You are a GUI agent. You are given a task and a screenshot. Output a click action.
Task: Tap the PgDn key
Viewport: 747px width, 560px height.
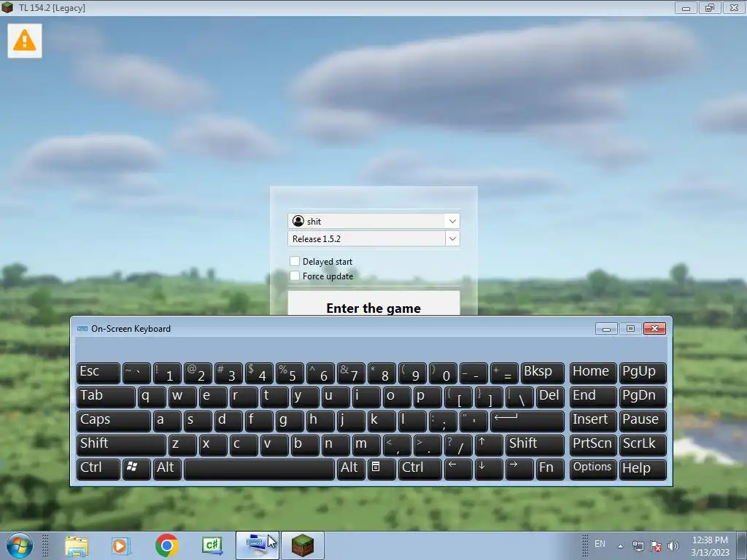643,397
